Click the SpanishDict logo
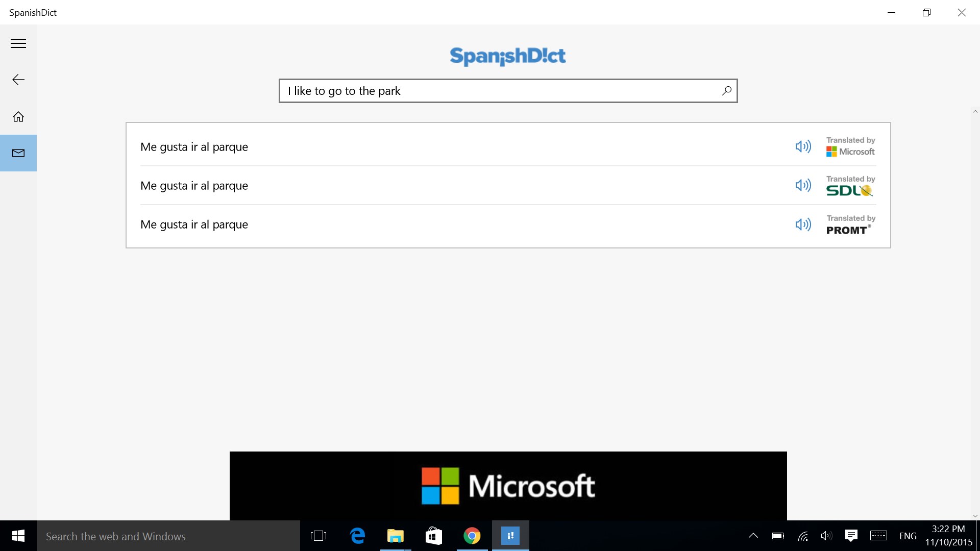The width and height of the screenshot is (980, 551). pos(507,56)
